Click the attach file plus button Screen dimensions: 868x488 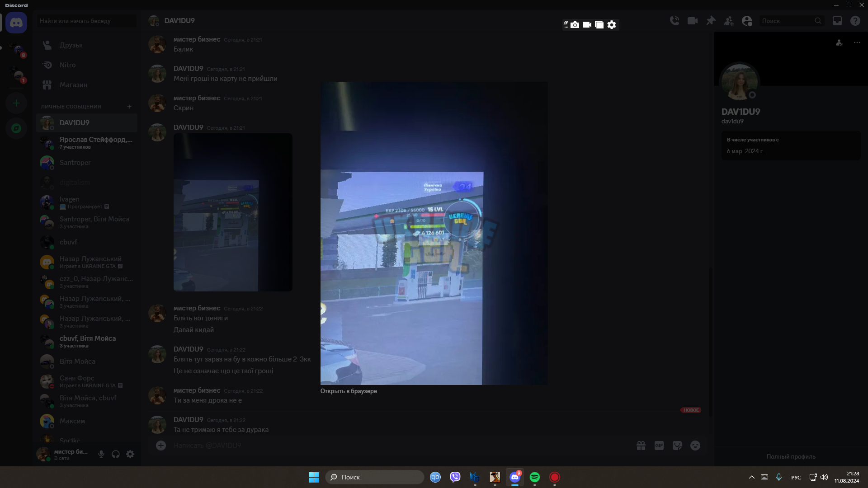click(161, 446)
